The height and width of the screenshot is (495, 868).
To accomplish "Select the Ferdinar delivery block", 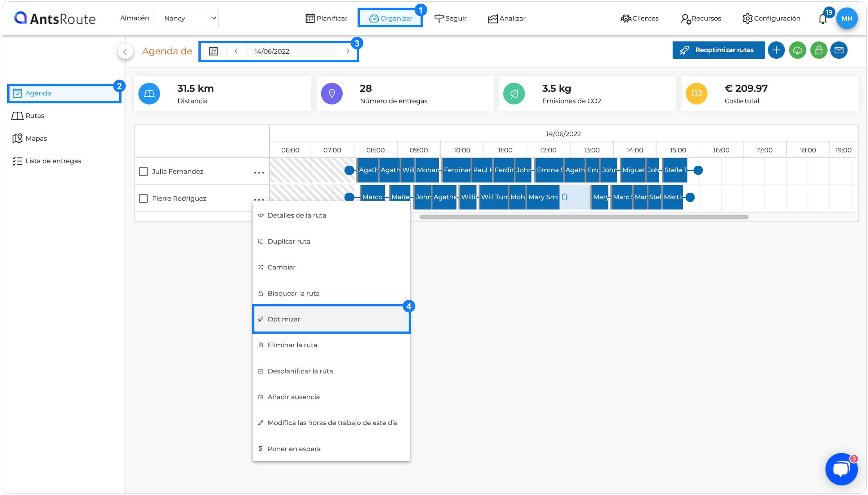I will click(x=457, y=170).
